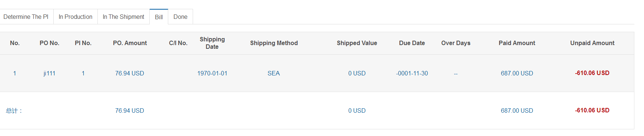
Task: Click 76.94 USD in first data row
Action: (x=130, y=73)
